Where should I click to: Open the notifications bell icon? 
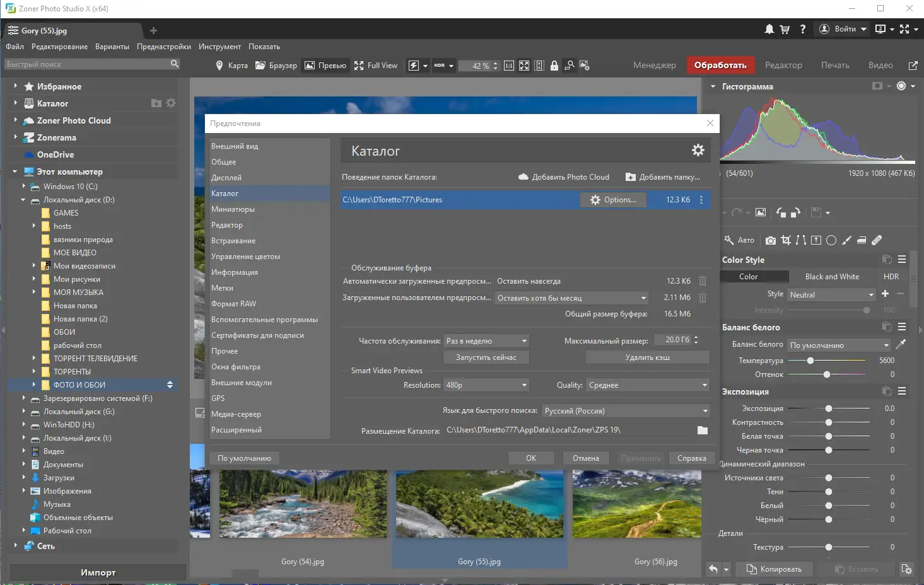pos(769,29)
